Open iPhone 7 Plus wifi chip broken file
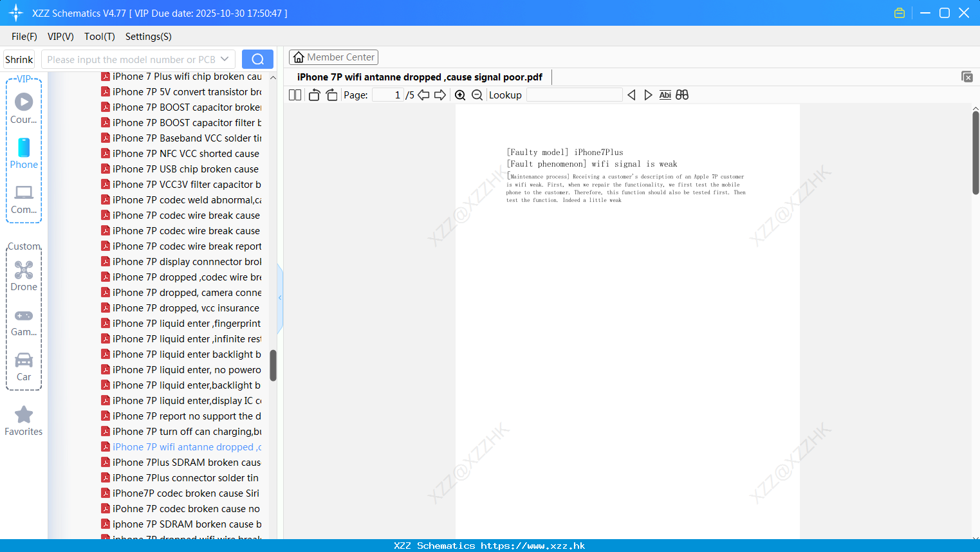Viewport: 980px width, 552px height. 181,77
